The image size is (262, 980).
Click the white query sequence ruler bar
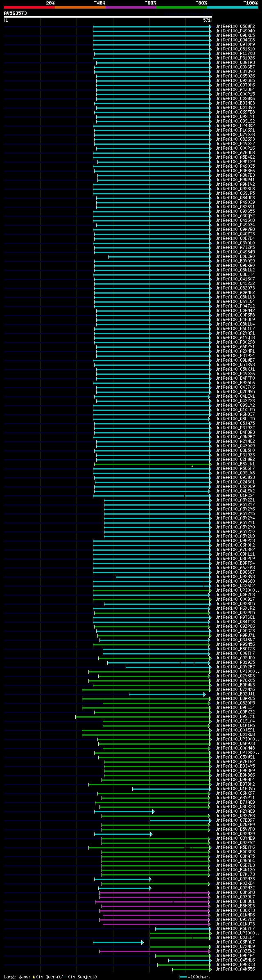click(108, 17)
